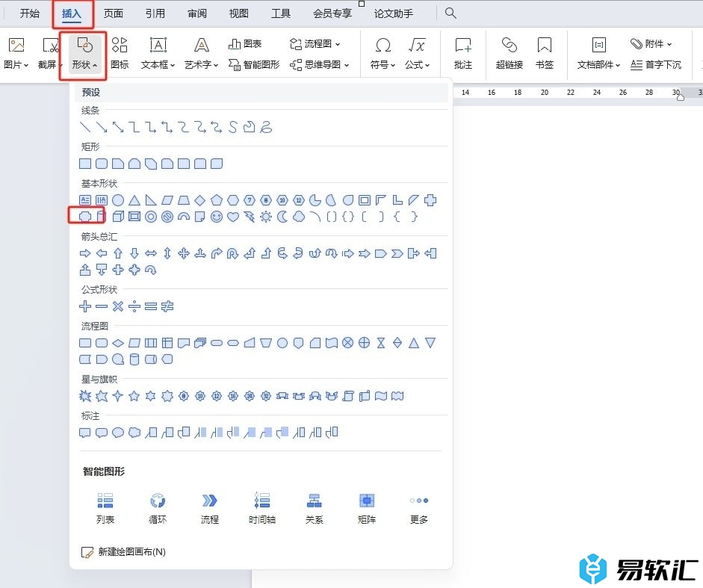Click the 首字下沉 drop cap button

(656, 64)
